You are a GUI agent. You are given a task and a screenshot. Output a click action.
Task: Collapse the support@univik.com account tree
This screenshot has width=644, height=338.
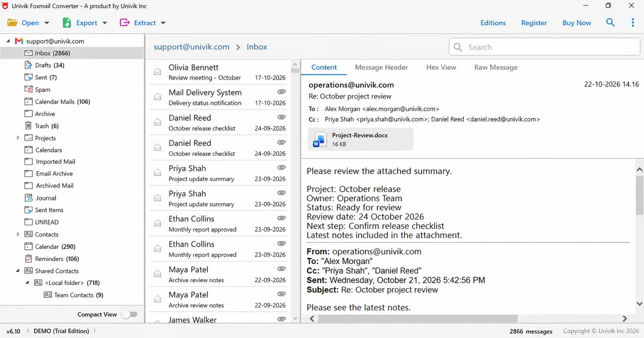pos(9,41)
